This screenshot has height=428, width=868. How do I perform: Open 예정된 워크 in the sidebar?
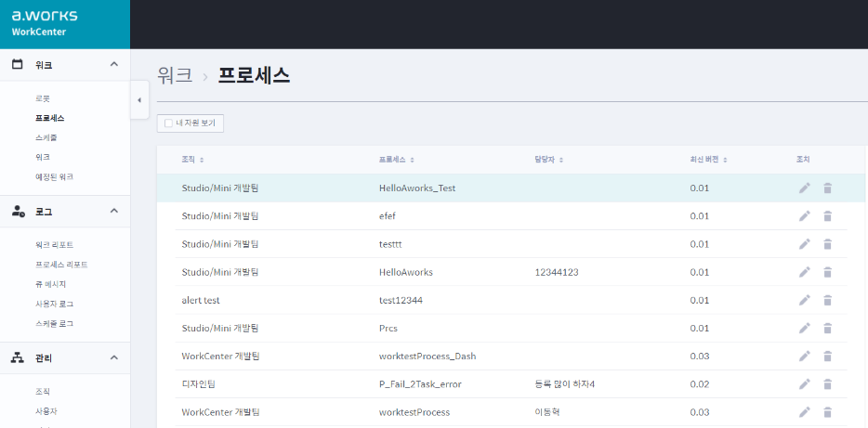click(54, 177)
